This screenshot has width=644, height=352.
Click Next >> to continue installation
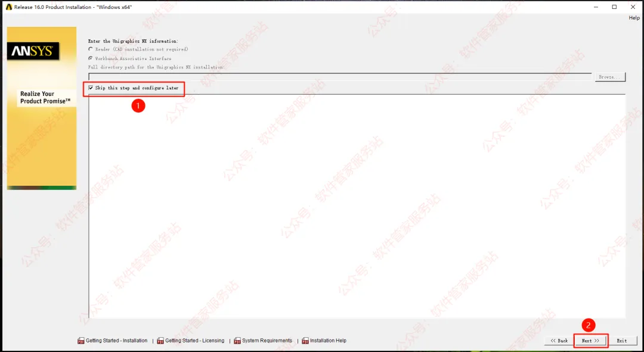click(590, 341)
